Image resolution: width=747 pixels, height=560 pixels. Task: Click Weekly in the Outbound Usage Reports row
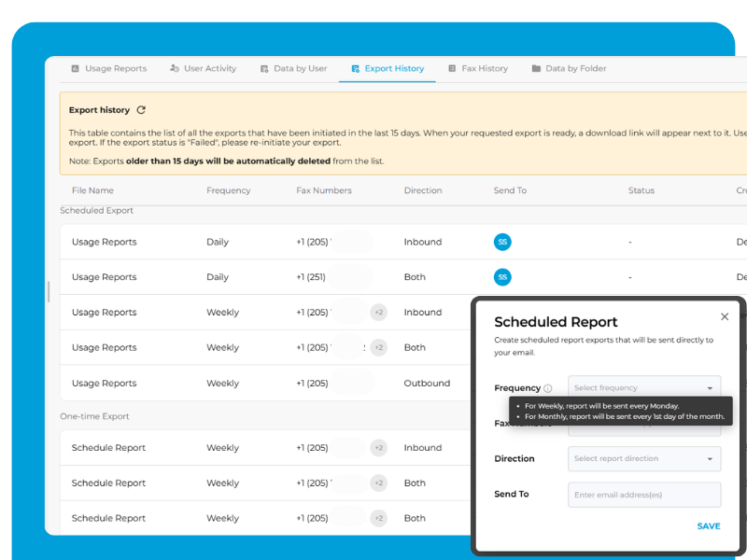click(x=222, y=384)
